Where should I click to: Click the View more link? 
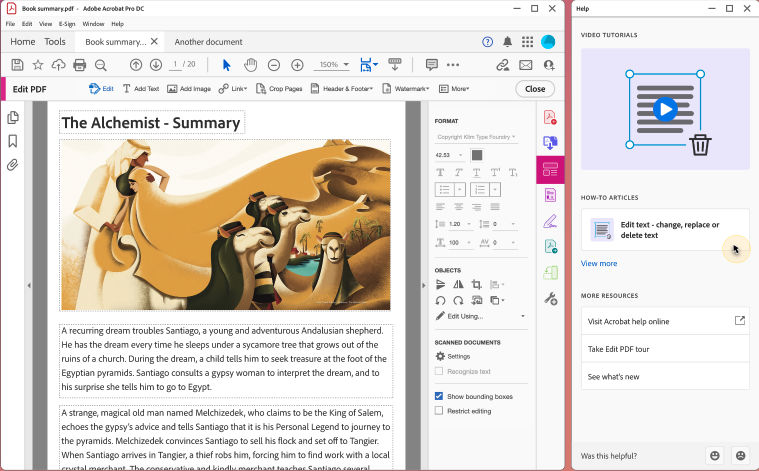coord(598,264)
